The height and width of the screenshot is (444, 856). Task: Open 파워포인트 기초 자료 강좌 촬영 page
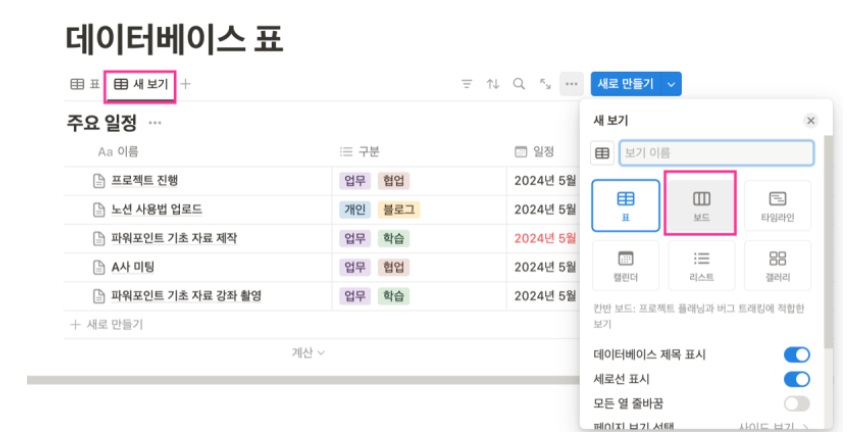coord(186,296)
